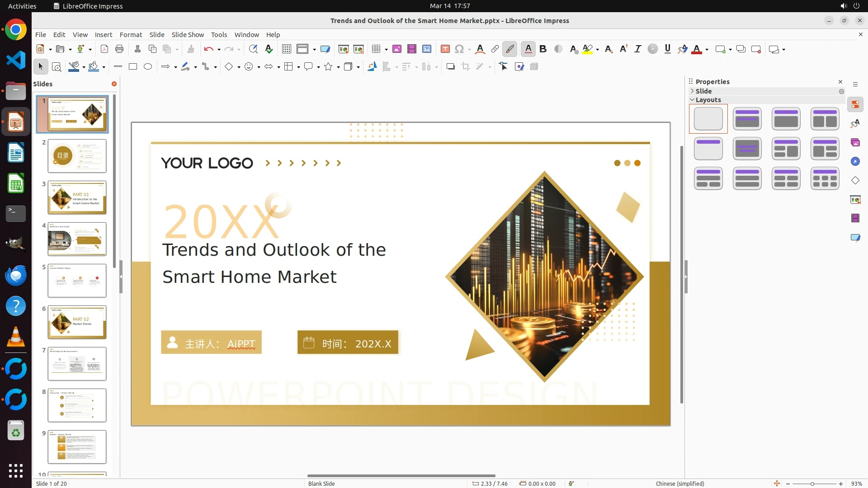Click the Print icon

[119, 49]
